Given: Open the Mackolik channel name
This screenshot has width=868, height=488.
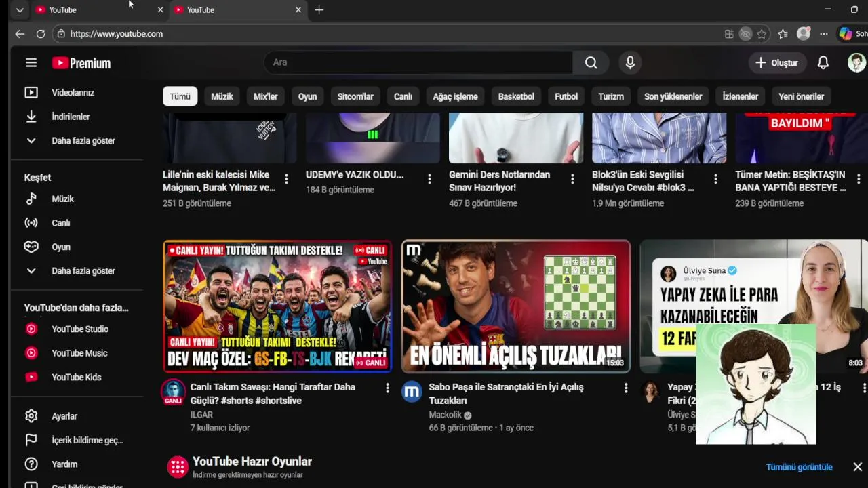Looking at the screenshot, I should coord(446,415).
